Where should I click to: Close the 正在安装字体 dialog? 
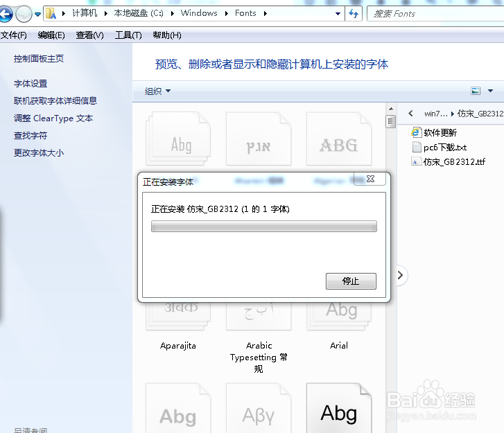click(370, 179)
